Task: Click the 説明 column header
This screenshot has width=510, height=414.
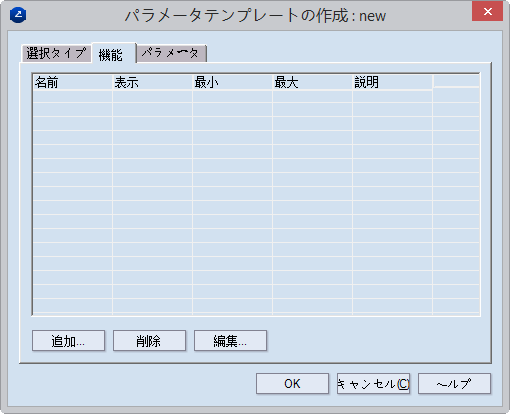Action: pos(393,82)
